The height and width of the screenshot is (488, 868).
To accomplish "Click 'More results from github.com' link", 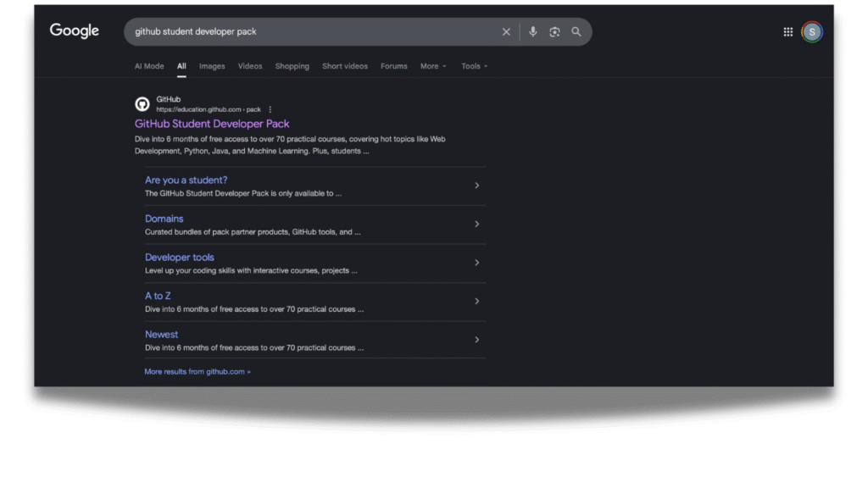I will (198, 372).
